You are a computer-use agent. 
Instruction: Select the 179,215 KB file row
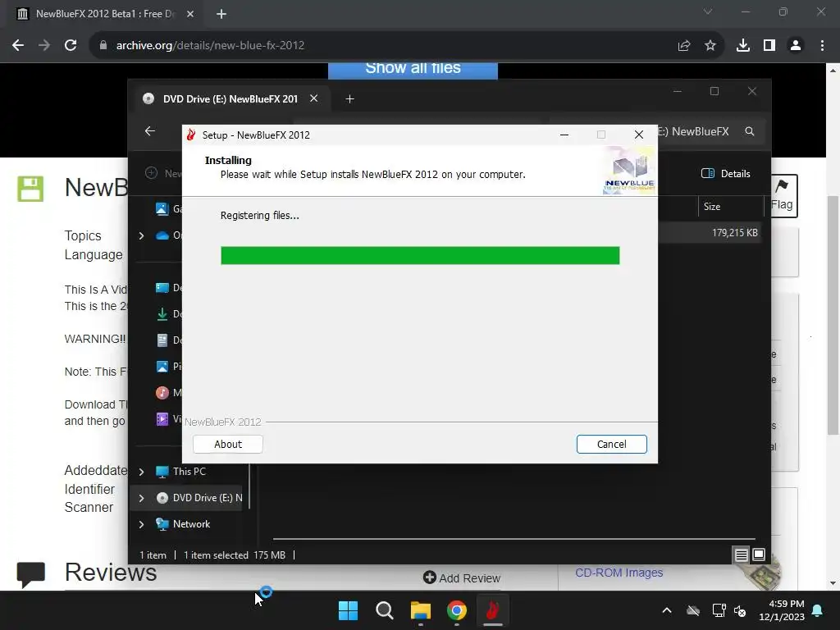[x=710, y=233]
